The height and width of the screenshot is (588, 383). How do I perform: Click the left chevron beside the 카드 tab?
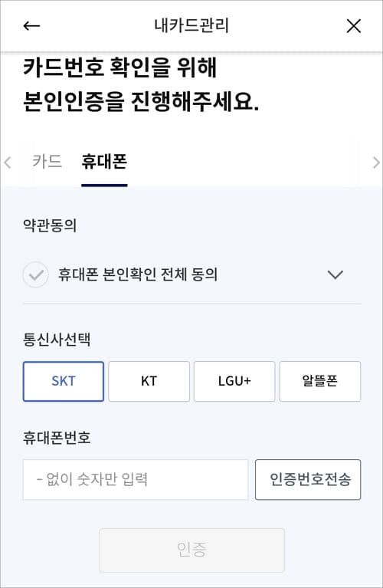(8, 163)
